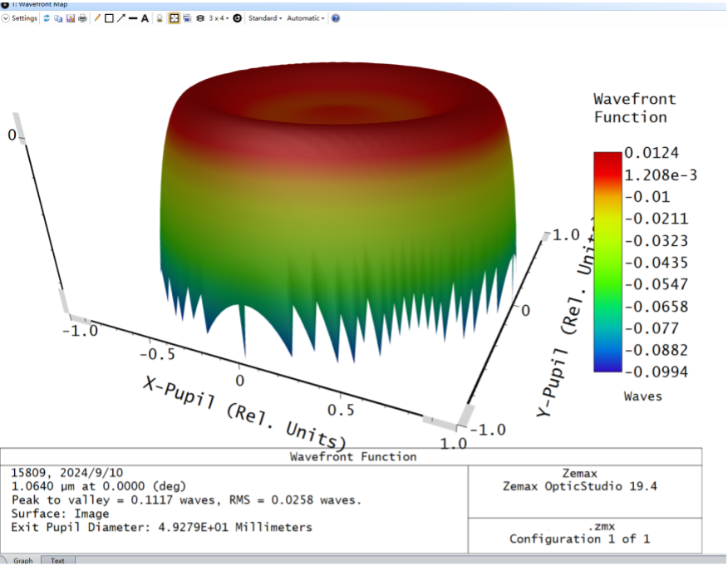This screenshot has height=566, width=728.
Task: Click the color scale bar legend
Action: coord(607,262)
